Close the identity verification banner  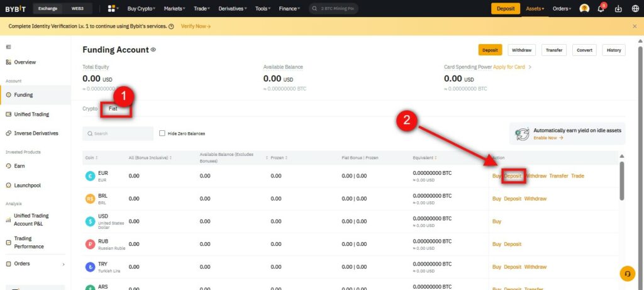635,26
